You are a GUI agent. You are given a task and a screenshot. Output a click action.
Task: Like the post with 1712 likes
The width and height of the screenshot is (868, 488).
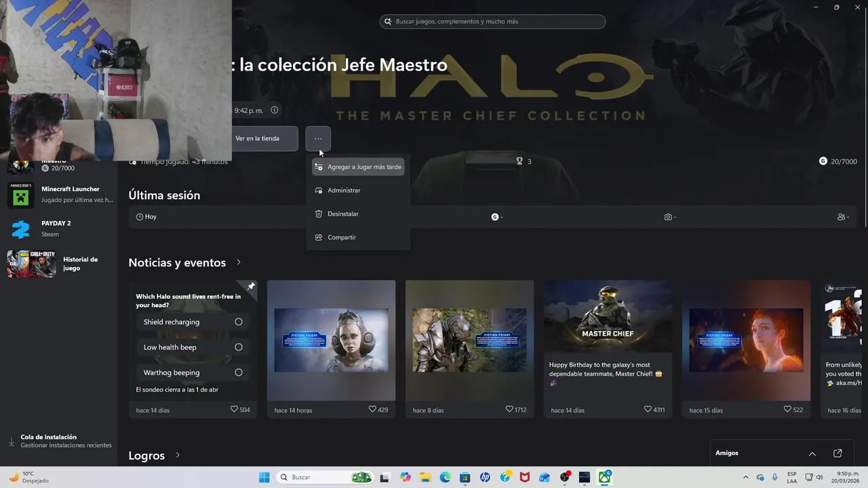509,409
